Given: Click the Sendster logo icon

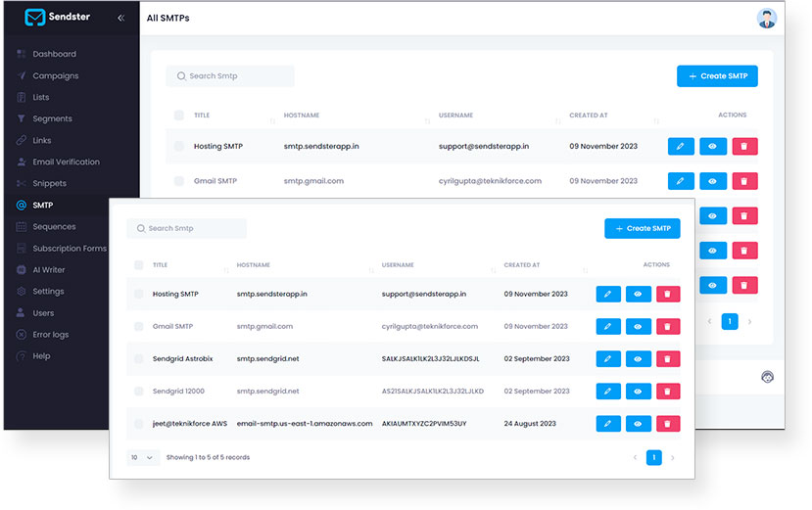Looking at the screenshot, I should 34,17.
